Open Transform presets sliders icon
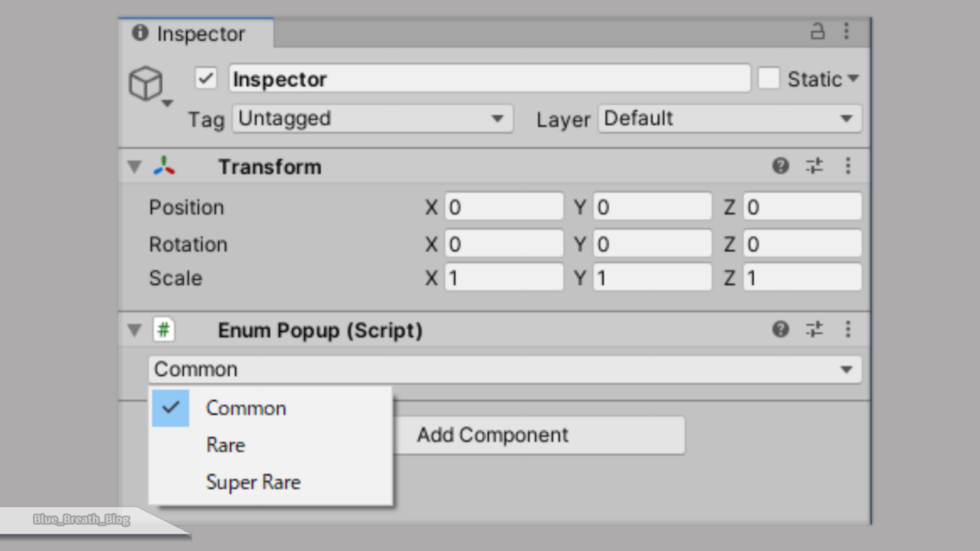 click(x=814, y=166)
